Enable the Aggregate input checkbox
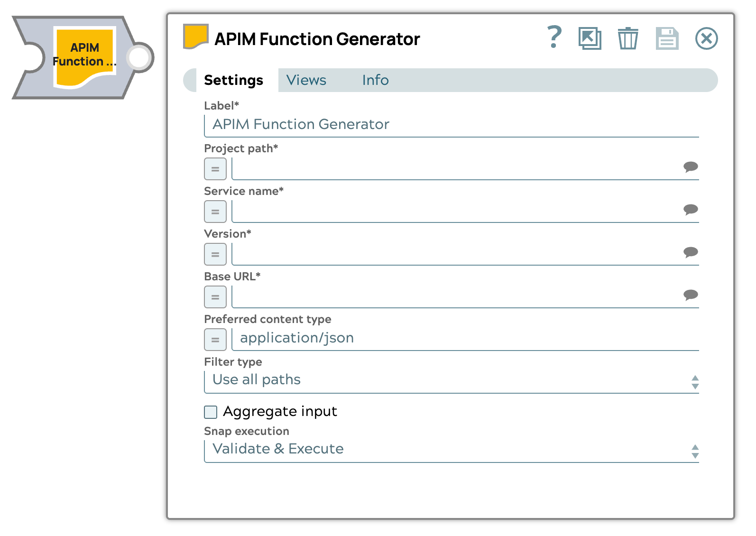The height and width of the screenshot is (536, 756). coord(211,412)
